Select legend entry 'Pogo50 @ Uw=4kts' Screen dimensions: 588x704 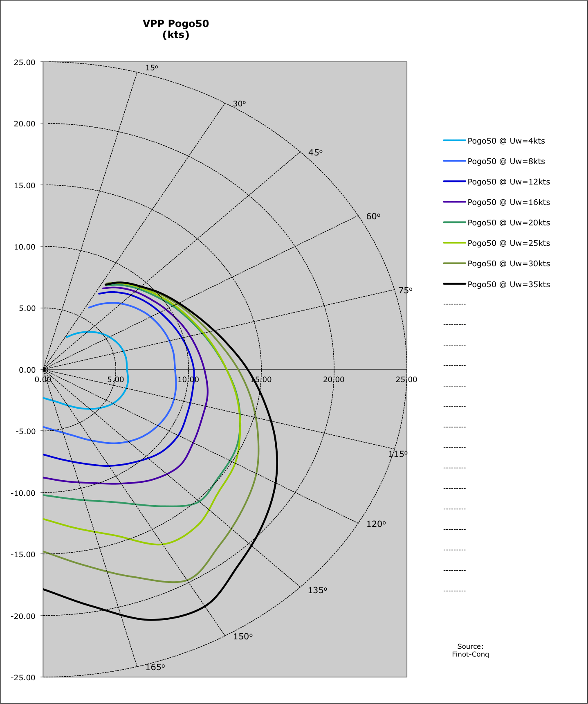(494, 141)
